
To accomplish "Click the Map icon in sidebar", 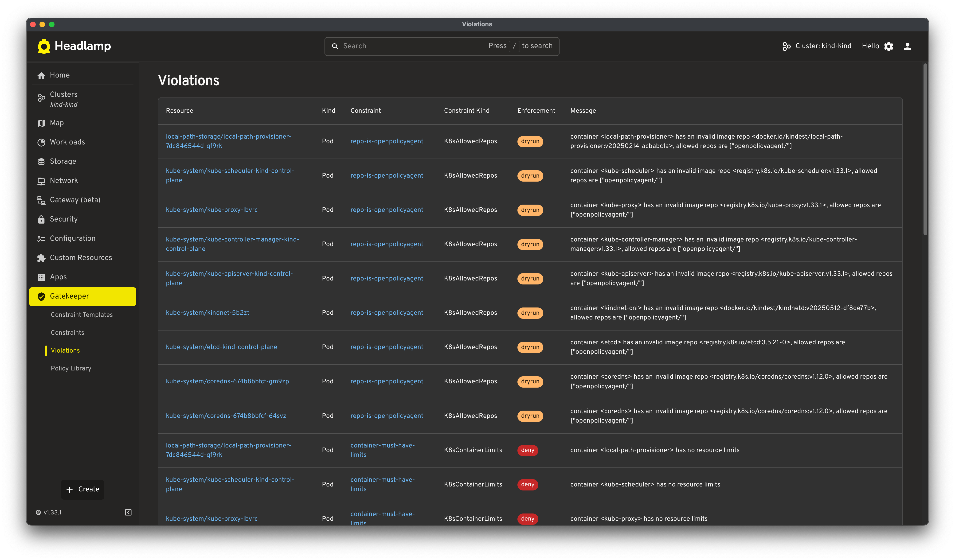I will click(x=41, y=123).
